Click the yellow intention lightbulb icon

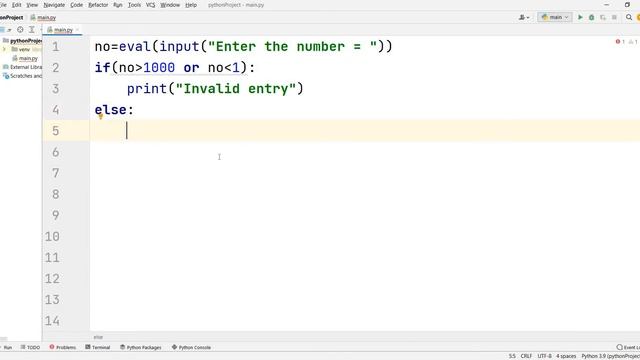coord(100,117)
